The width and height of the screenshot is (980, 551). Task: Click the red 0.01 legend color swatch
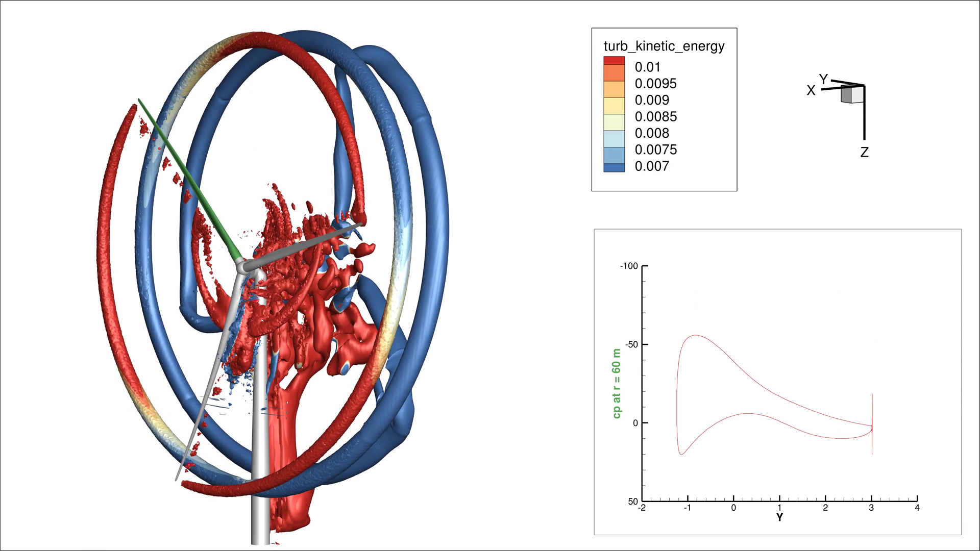coord(614,61)
